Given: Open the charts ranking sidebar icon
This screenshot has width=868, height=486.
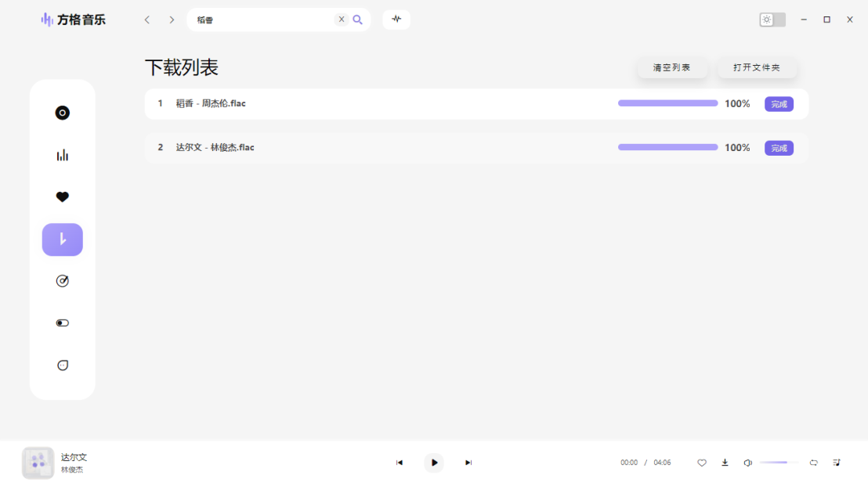Looking at the screenshot, I should [63, 156].
